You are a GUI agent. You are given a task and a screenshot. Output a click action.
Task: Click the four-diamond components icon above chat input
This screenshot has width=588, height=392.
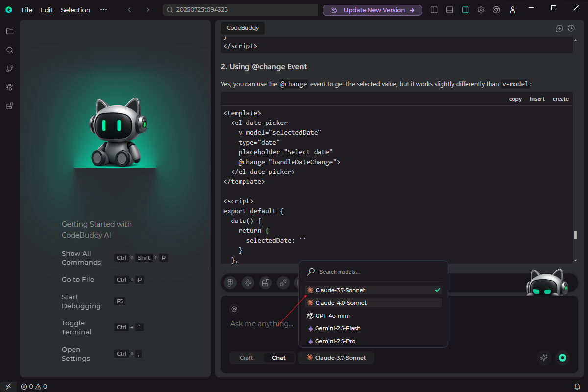pyautogui.click(x=248, y=283)
